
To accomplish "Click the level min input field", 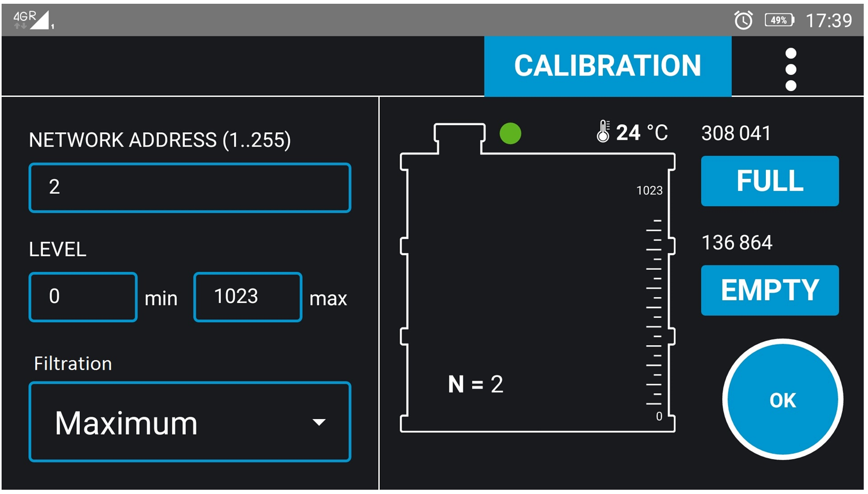I will pos(83,297).
